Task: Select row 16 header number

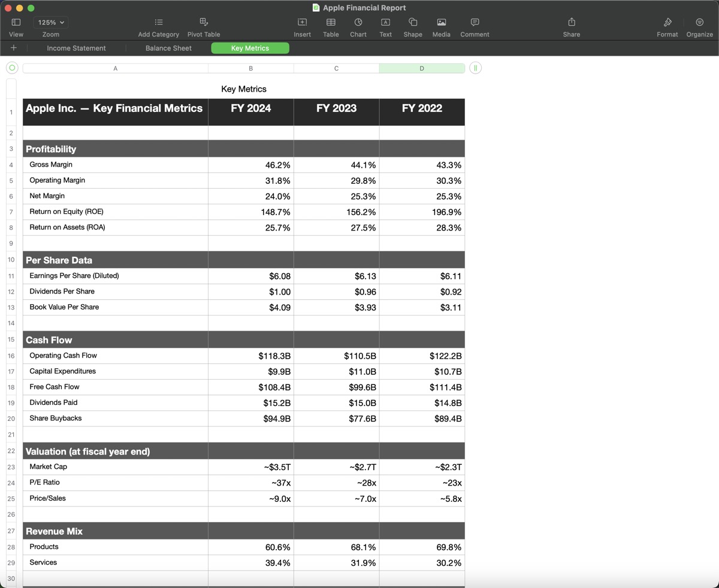Action: 11,356
